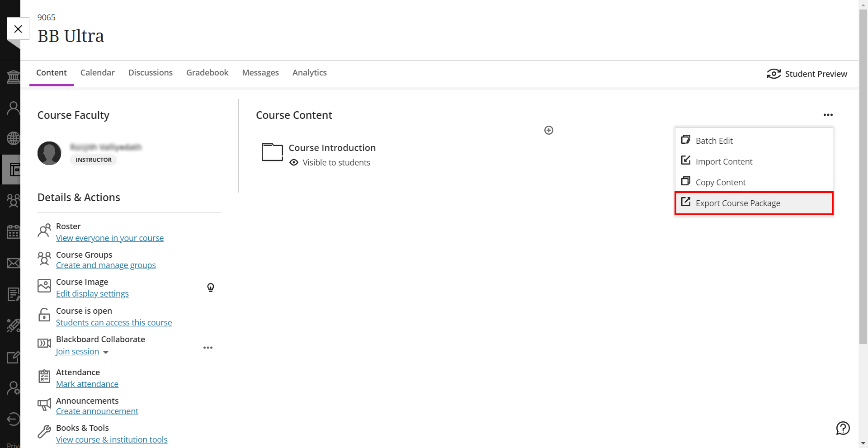
Task: Click the help question mark icon
Action: click(x=843, y=428)
